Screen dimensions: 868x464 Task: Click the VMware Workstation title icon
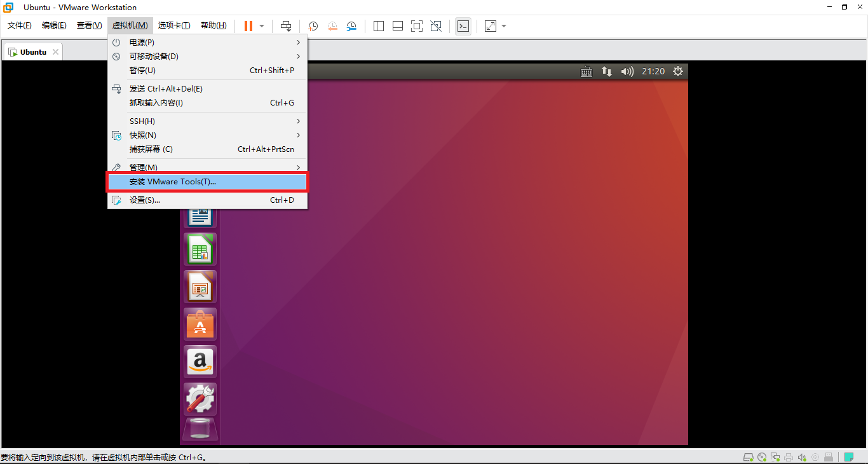[9, 8]
